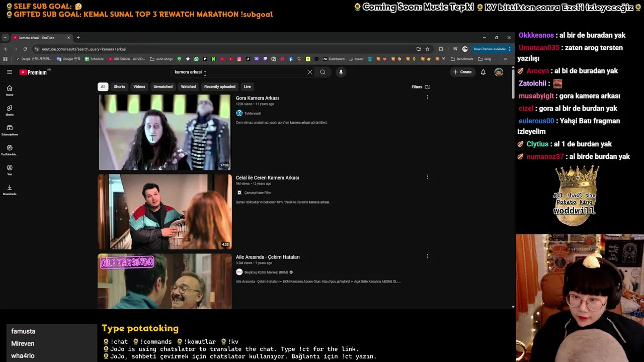
Task: Start voice search with the microphone
Action: [341, 72]
